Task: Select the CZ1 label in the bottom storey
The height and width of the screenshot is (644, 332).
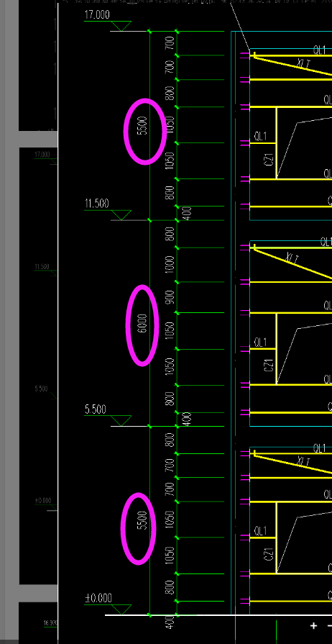Action: click(269, 553)
